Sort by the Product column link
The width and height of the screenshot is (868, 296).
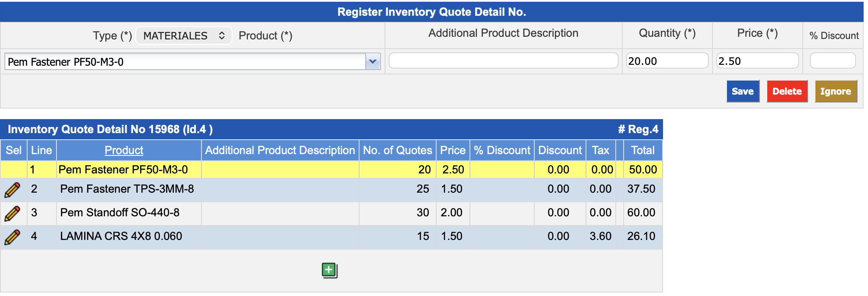[123, 150]
